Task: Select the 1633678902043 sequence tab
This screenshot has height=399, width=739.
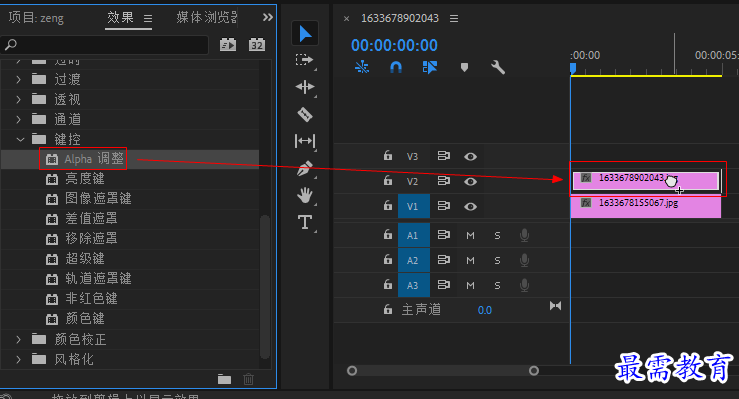Action: [400, 18]
